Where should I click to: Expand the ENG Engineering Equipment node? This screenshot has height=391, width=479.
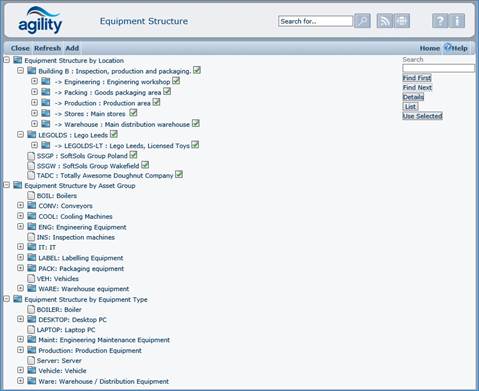pyautogui.click(x=20, y=227)
